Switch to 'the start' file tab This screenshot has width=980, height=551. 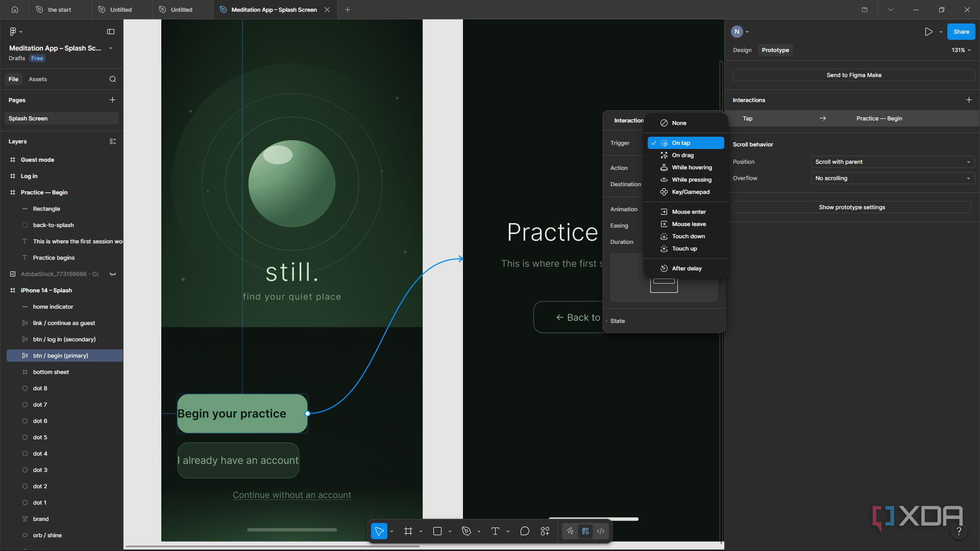60,10
